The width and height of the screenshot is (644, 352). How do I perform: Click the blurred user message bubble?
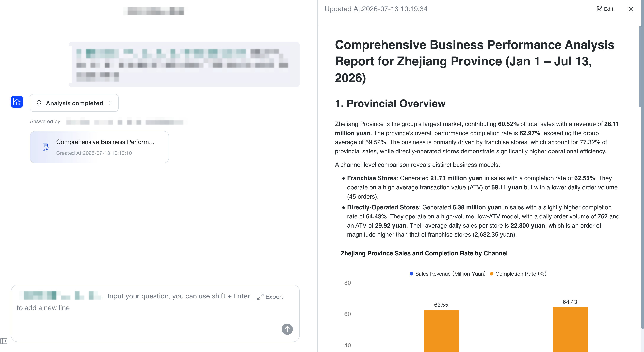184,65
